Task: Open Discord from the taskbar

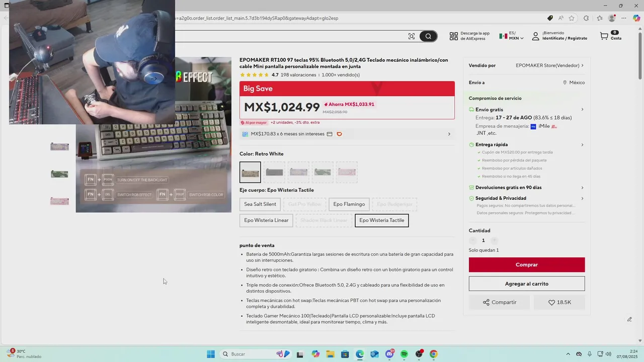Action: point(389,354)
